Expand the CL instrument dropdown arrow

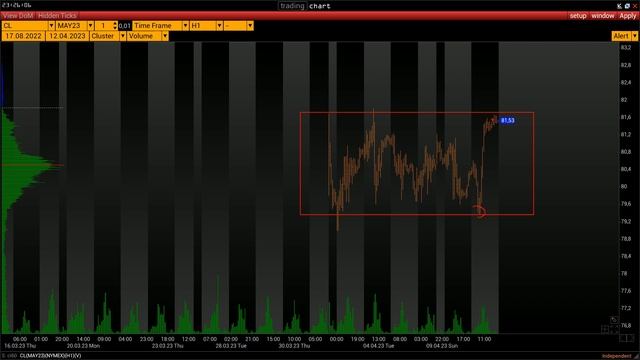(x=51, y=25)
